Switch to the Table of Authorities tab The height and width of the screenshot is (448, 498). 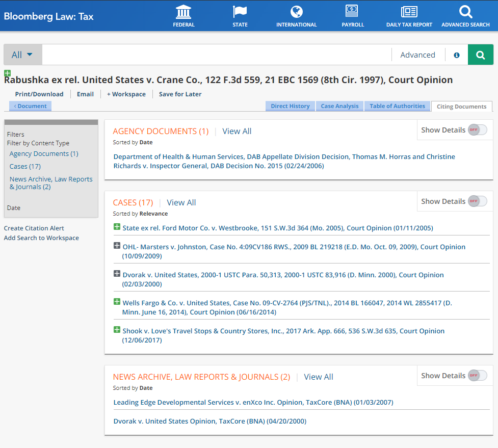pyautogui.click(x=397, y=106)
